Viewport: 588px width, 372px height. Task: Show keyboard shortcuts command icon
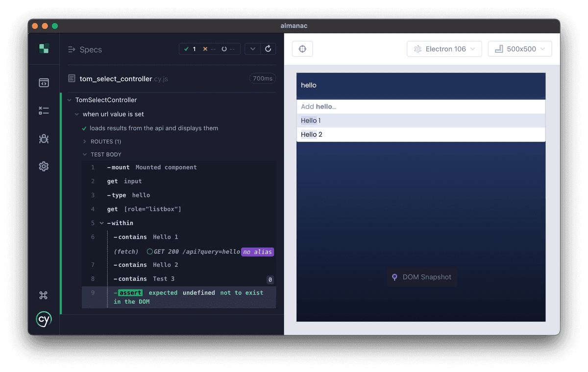(x=44, y=295)
